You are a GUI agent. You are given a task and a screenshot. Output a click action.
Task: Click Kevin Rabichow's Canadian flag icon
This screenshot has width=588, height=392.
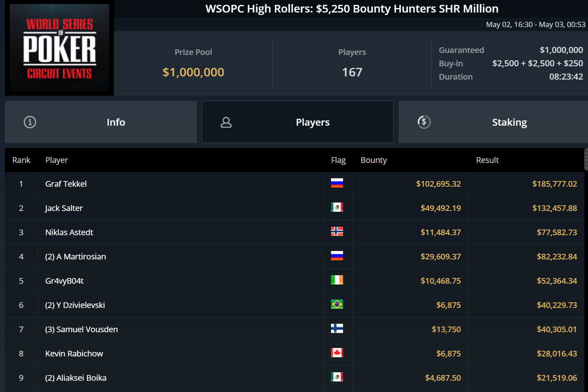(337, 353)
